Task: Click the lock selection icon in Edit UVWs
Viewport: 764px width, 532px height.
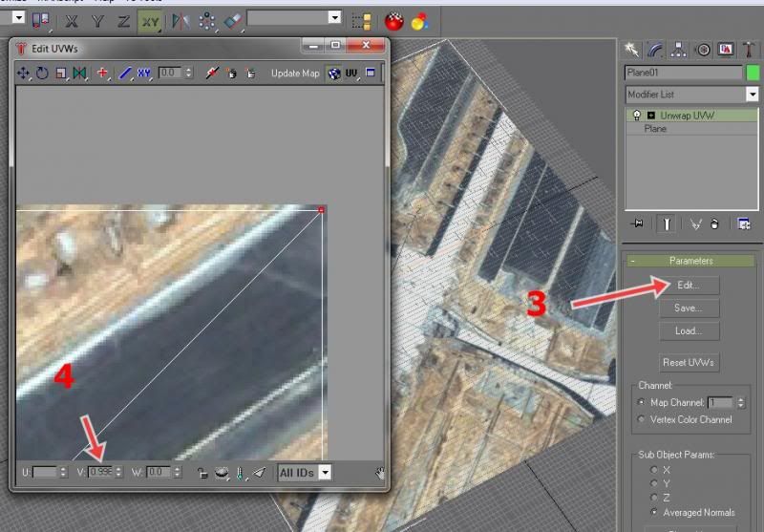Action: pyautogui.click(x=202, y=473)
